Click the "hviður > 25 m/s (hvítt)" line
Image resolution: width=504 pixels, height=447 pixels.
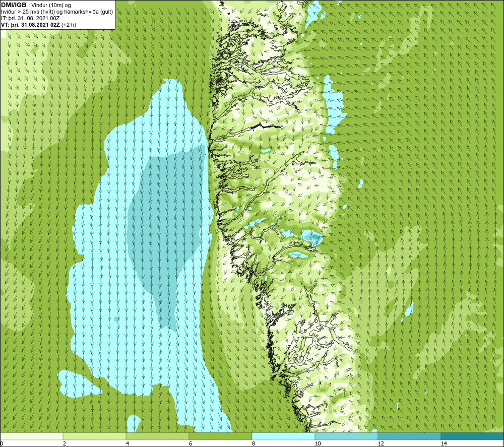[28, 12]
